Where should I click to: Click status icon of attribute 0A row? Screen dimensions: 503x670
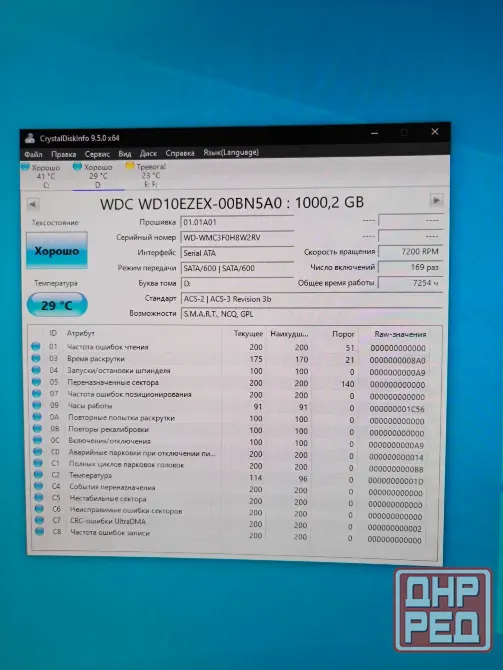[x=37, y=417]
